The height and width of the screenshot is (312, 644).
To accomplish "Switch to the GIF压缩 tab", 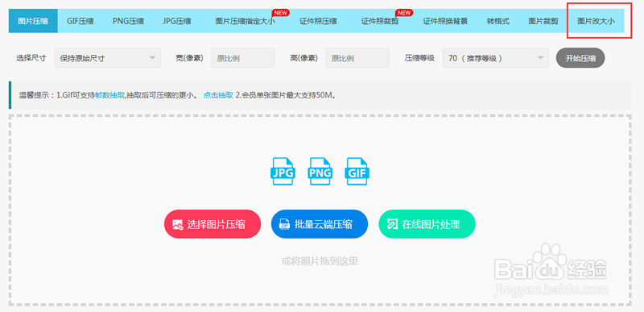I will point(80,21).
